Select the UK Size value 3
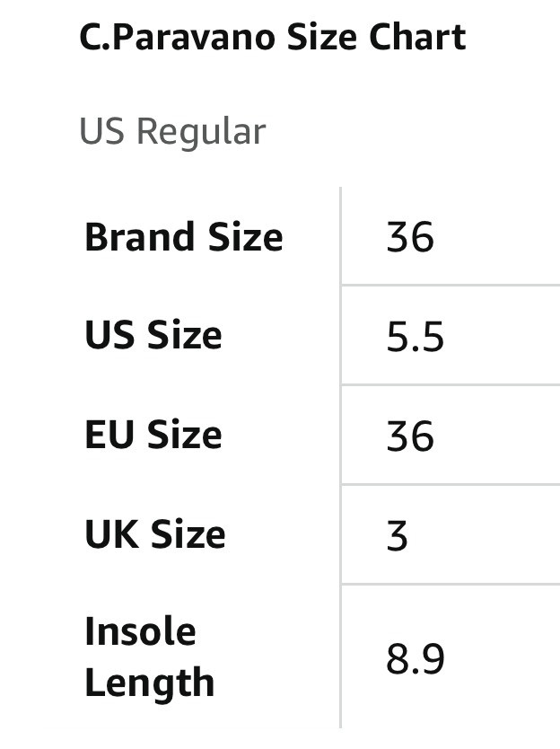 [x=398, y=536]
